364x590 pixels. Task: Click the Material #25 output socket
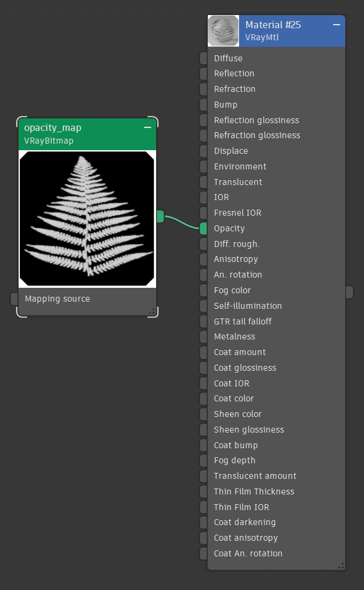[350, 291]
